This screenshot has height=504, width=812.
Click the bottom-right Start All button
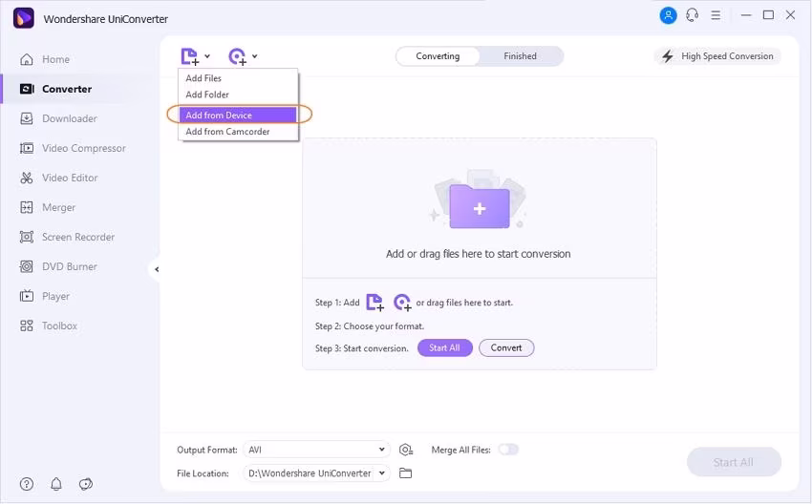click(x=734, y=462)
